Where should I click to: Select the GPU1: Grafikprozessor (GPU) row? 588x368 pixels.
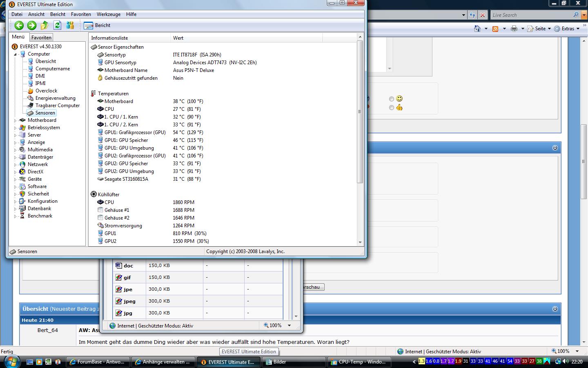(223, 132)
